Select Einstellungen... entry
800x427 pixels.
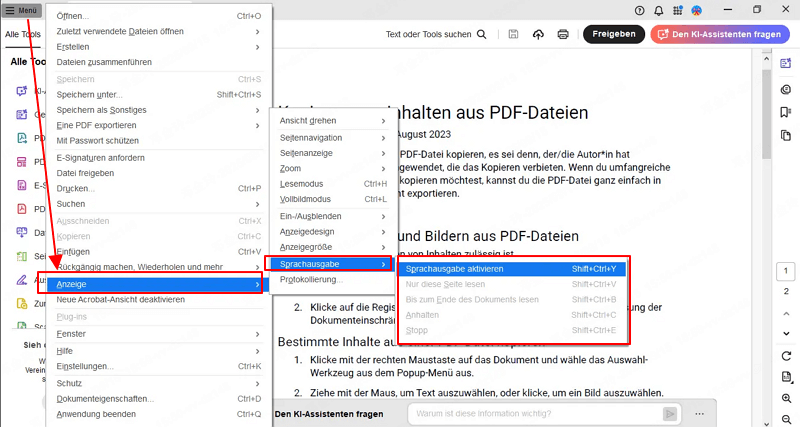point(158,366)
